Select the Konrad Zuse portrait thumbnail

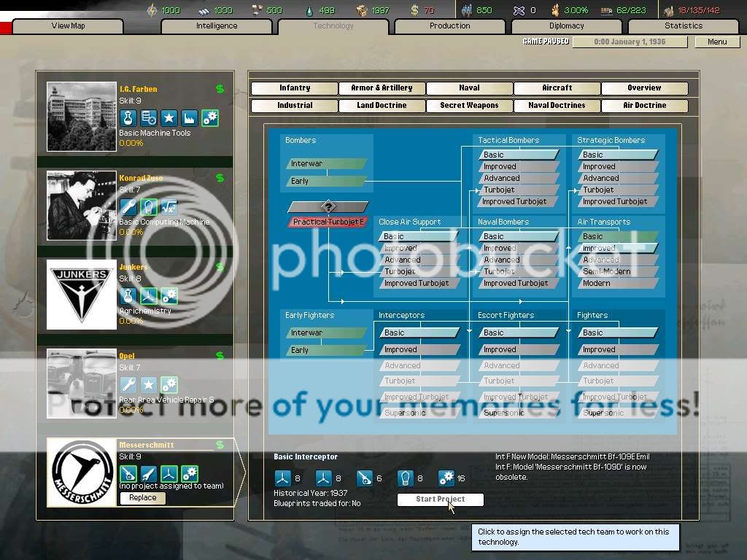pyautogui.click(x=82, y=206)
